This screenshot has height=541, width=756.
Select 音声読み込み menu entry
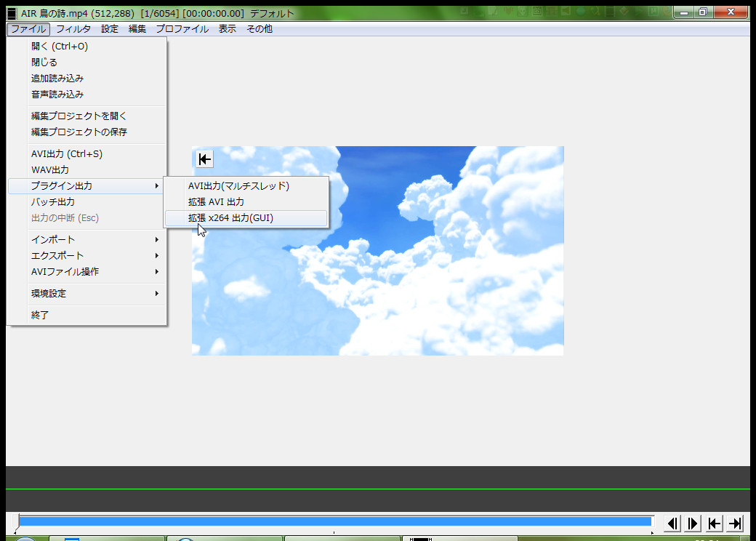coord(87,95)
